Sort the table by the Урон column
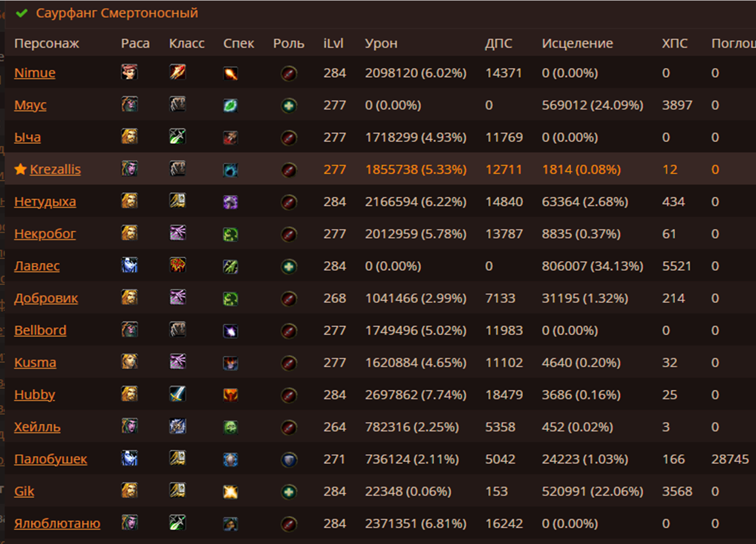Viewport: 756px width, 544px height. (x=381, y=44)
